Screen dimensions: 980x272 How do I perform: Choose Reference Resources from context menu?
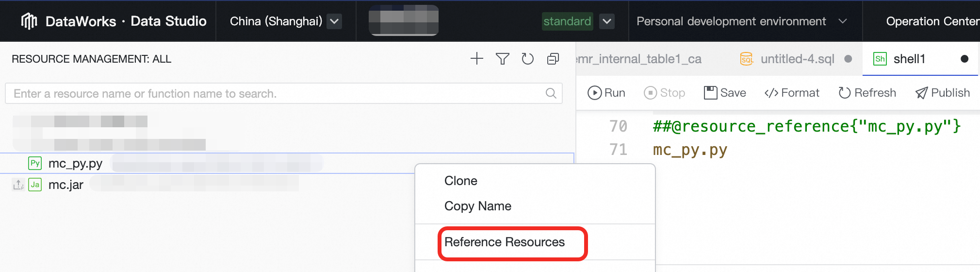point(505,242)
